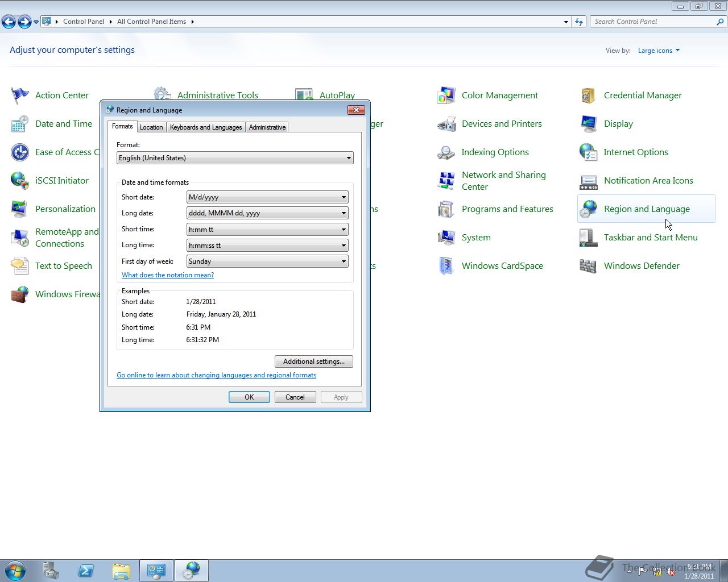This screenshot has height=582, width=728.
Task: Close the Region and Language dialog
Action: tap(356, 110)
